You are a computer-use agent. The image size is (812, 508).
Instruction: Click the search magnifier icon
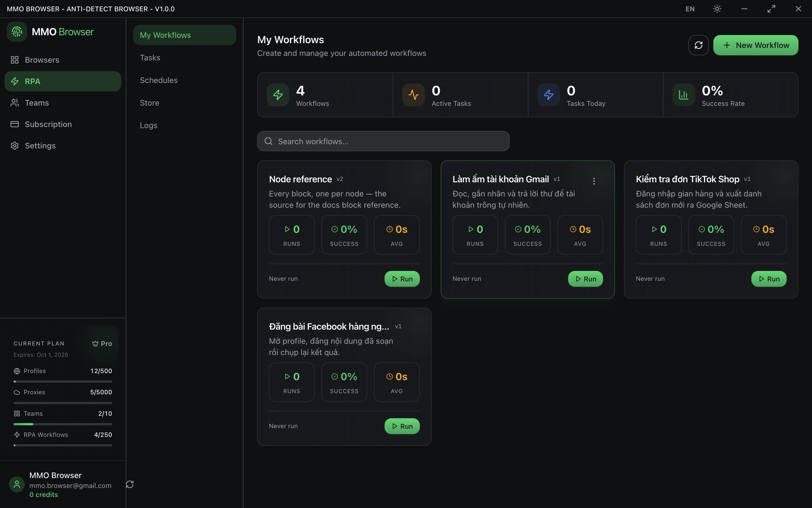(268, 141)
